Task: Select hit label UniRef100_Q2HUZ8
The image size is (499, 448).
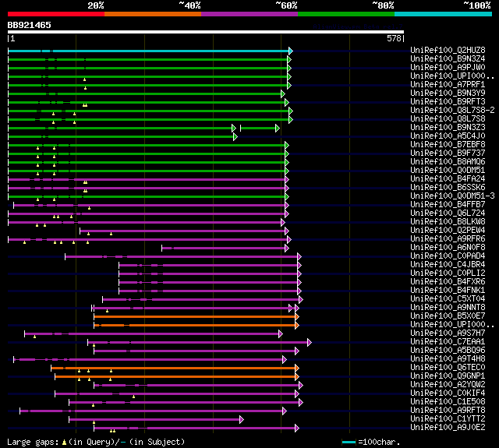Action: 448,50
